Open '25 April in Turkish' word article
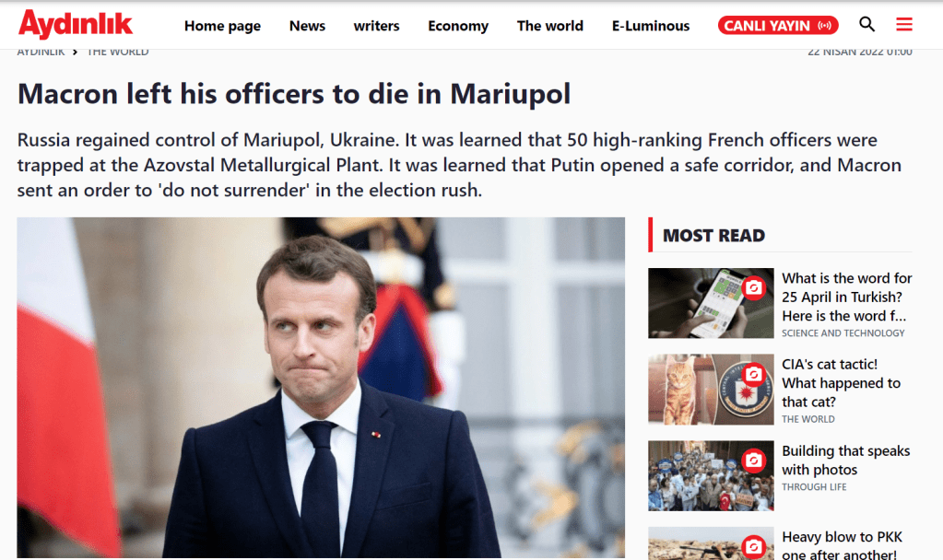The image size is (943, 560). (847, 297)
